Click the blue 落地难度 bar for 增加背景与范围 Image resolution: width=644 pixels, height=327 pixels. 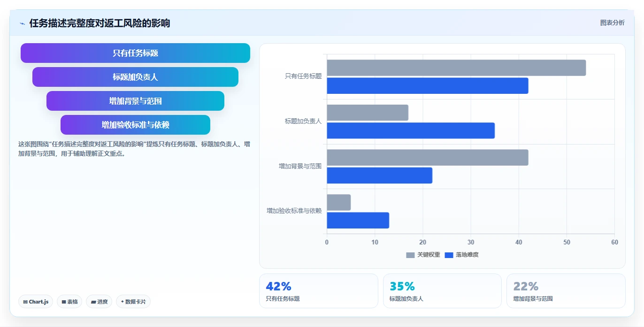pyautogui.click(x=380, y=175)
